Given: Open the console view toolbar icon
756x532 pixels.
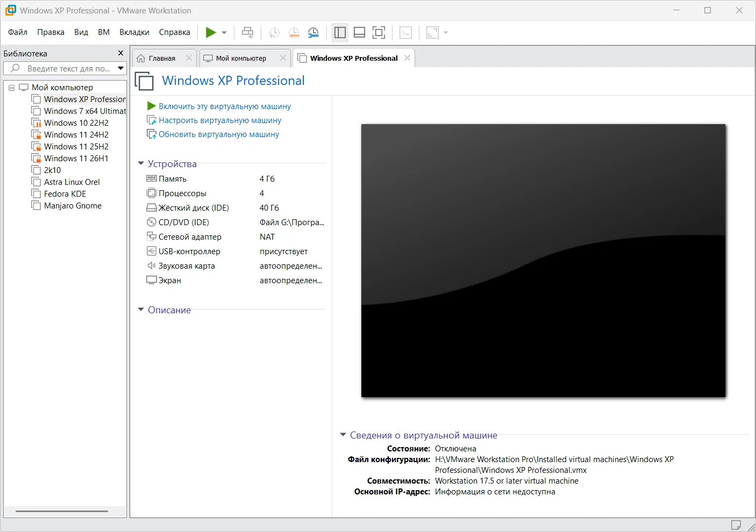Looking at the screenshot, I should [406, 33].
